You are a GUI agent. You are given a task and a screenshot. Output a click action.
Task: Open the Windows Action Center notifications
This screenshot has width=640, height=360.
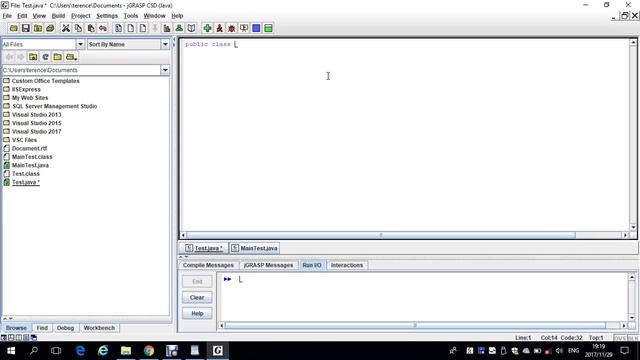coord(624,351)
